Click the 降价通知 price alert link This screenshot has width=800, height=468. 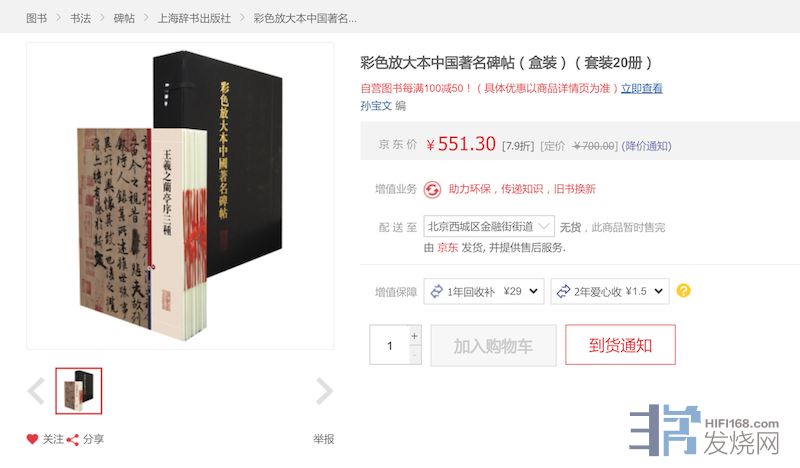coord(646,146)
